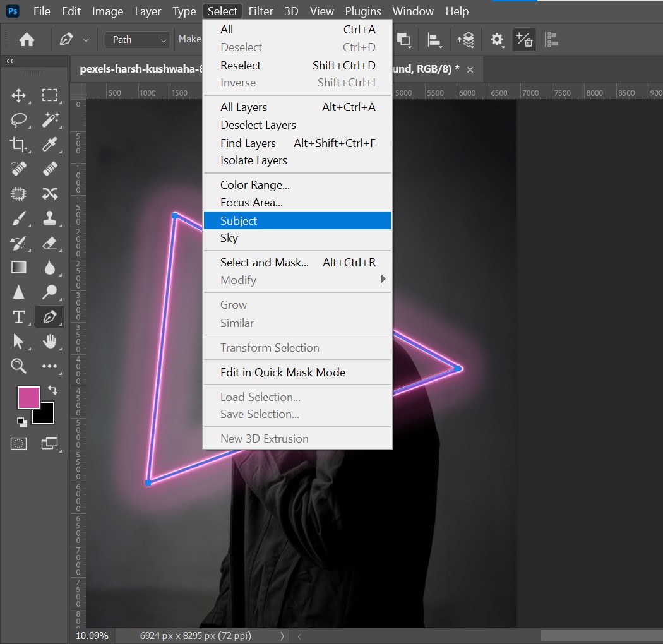Select the Patch tool
The image size is (663, 644).
pos(18,194)
